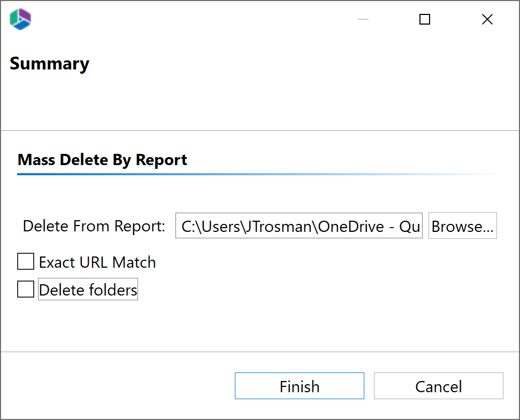
Task: Click the Delete From Report label
Action: coord(93,225)
